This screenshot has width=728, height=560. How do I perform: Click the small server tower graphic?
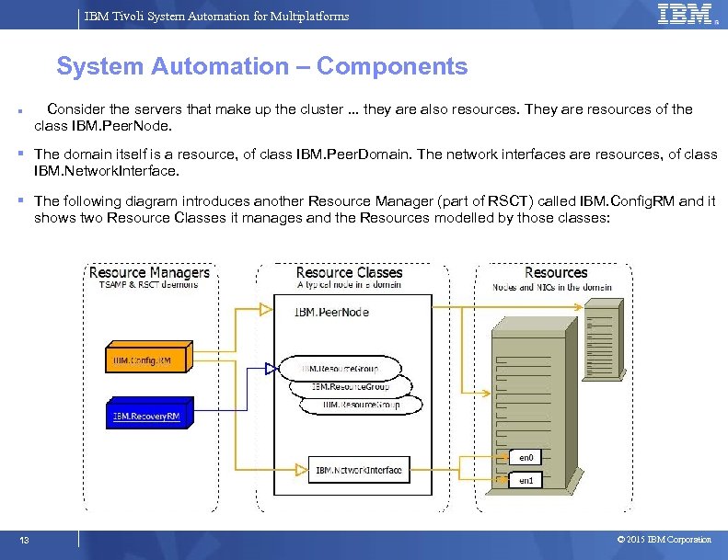click(x=604, y=339)
